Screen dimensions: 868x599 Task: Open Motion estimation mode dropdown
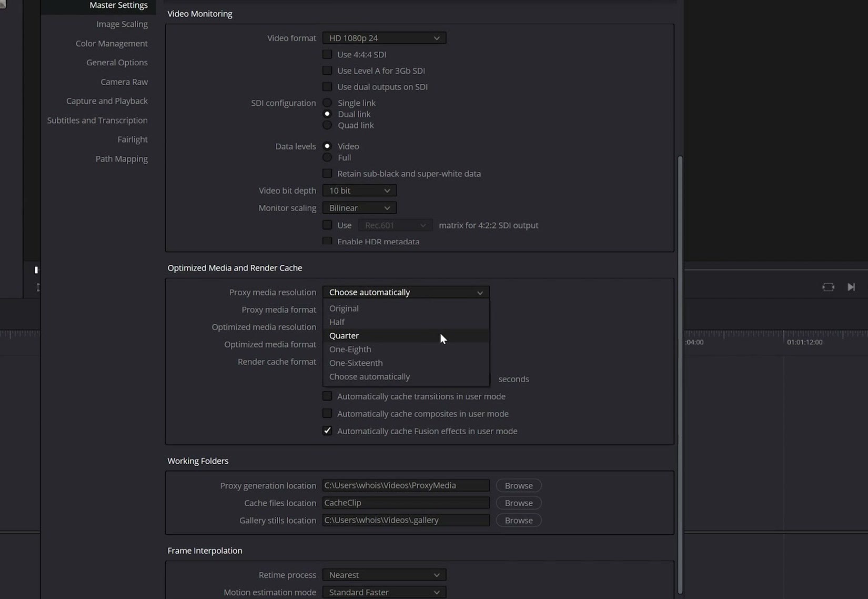point(384,592)
